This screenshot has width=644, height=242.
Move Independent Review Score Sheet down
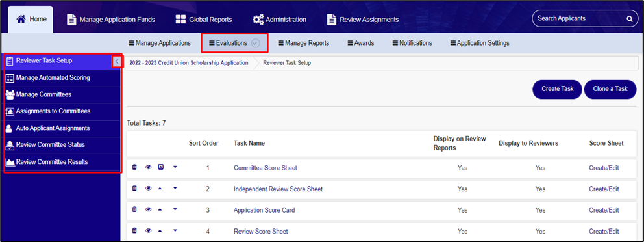click(x=175, y=188)
